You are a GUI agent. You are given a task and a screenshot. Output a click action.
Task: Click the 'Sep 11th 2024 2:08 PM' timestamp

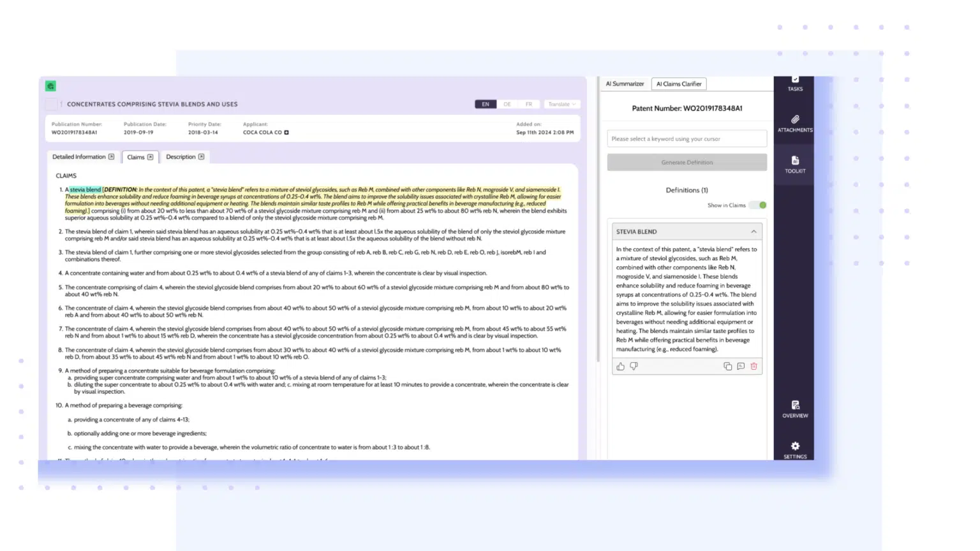(x=545, y=133)
